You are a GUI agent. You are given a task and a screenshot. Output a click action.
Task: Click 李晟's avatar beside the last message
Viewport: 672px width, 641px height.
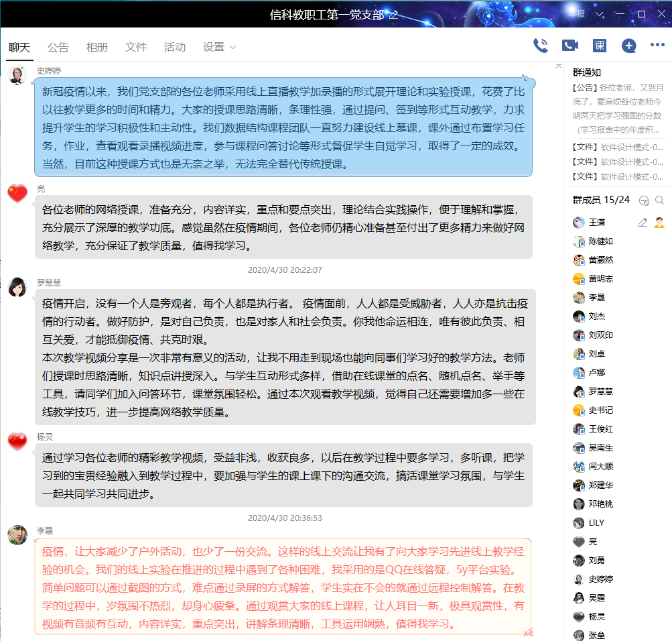tap(17, 535)
